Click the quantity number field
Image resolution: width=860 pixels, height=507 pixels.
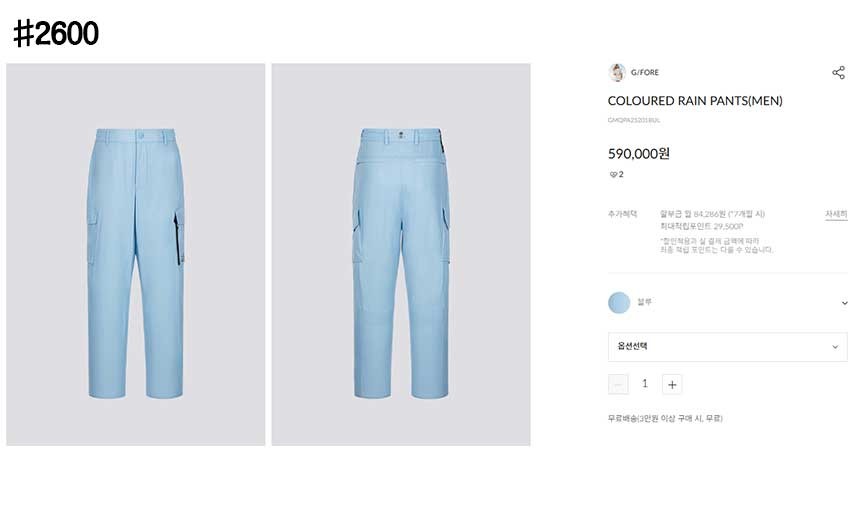tap(645, 384)
